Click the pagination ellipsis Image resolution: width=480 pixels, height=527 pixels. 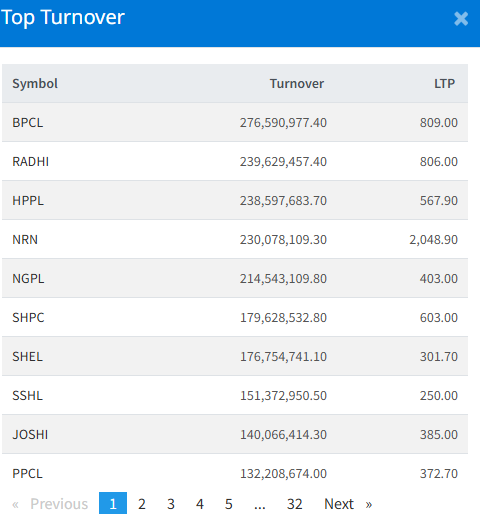tap(259, 504)
